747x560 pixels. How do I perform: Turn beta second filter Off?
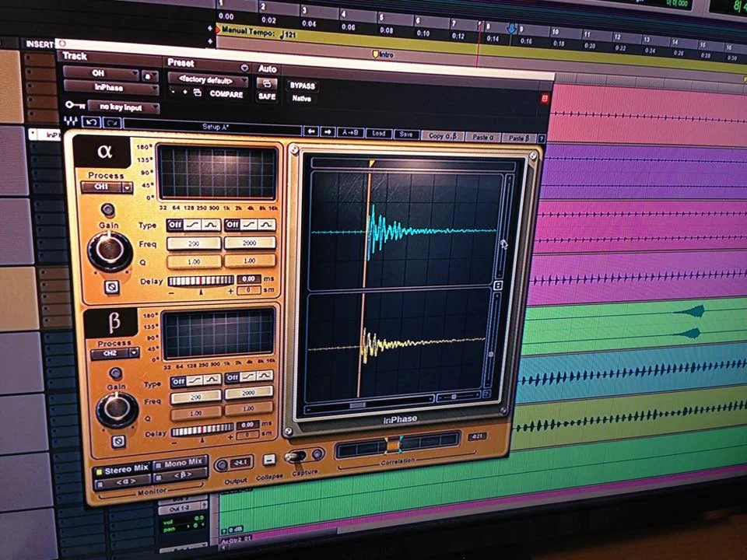(232, 378)
